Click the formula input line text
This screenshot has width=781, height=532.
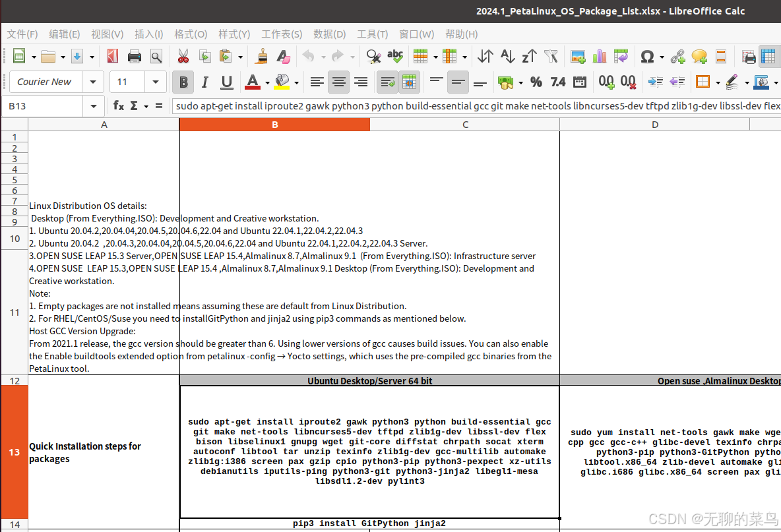[x=476, y=106]
